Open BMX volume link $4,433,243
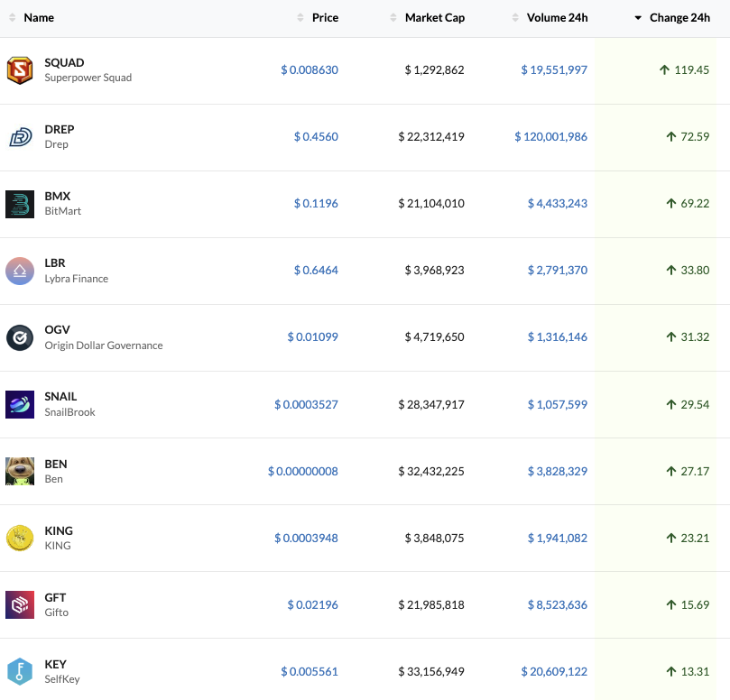The height and width of the screenshot is (700, 730). click(x=558, y=203)
